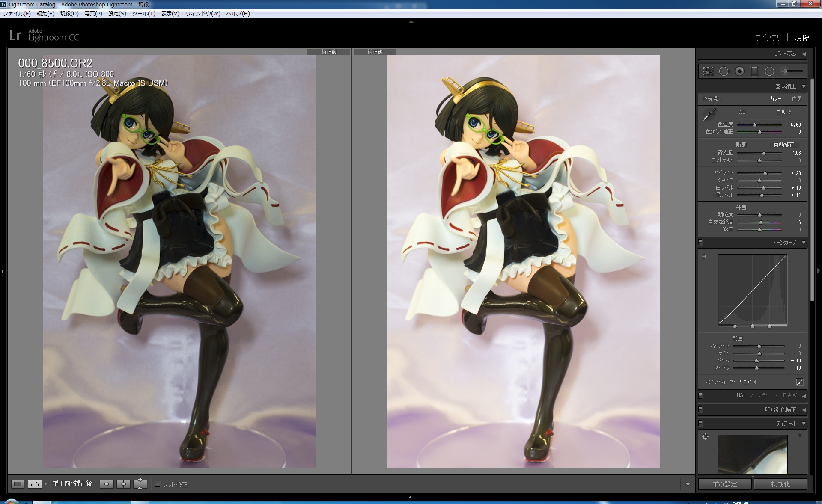The image size is (822, 504).
Task: Copy Before settings to After arrow button
Action: click(107, 484)
